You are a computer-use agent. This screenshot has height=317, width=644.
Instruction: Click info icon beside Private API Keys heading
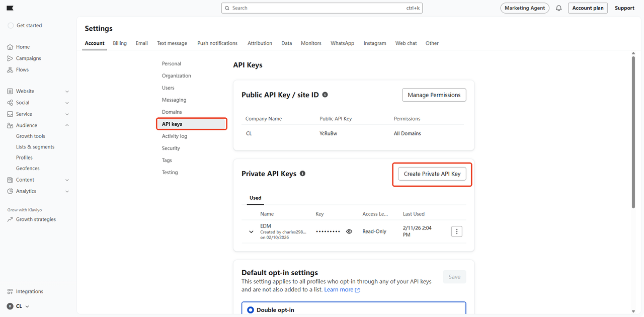point(302,174)
